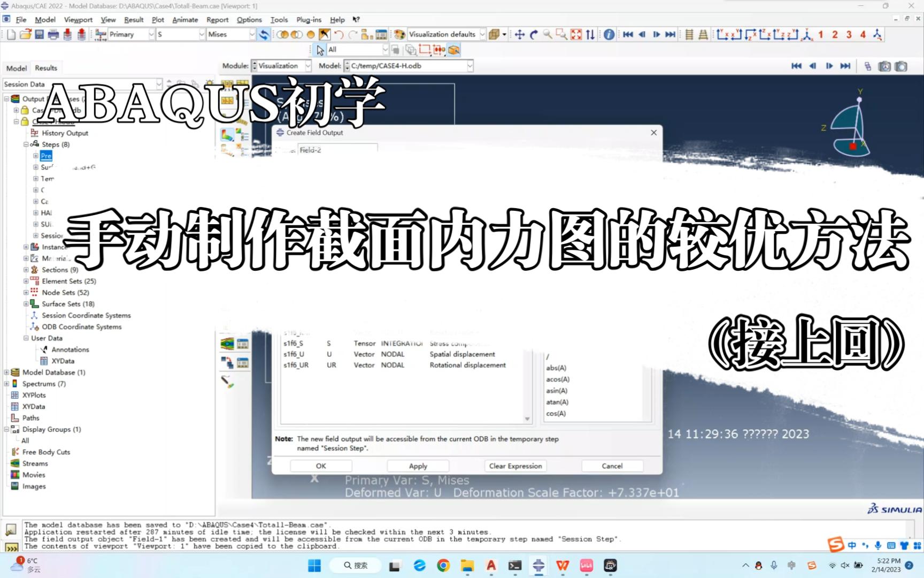Image resolution: width=924 pixels, height=578 pixels.
Task: Go to next frame in context bar
Action: [x=829, y=66]
